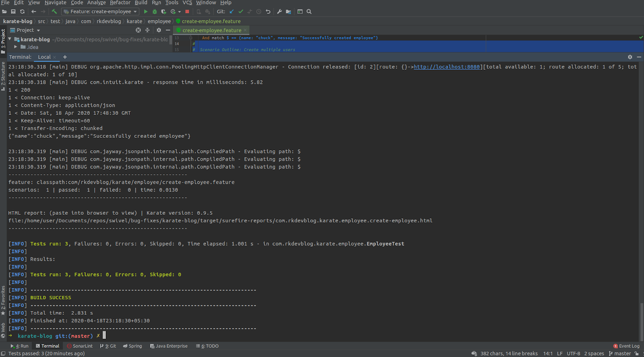Close the create-employee.feature editor tab

pyautogui.click(x=245, y=30)
